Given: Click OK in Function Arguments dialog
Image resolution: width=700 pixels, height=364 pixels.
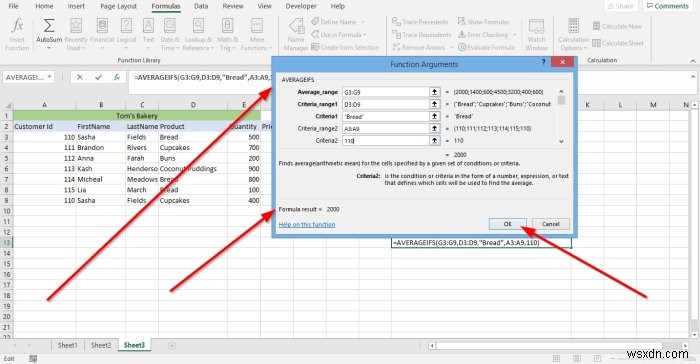Looking at the screenshot, I should (508, 224).
